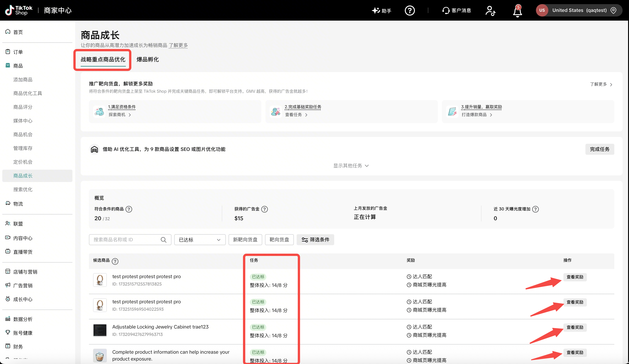Open the 已达标 status dropdown
Screen dimensions: 629x364
200,240
